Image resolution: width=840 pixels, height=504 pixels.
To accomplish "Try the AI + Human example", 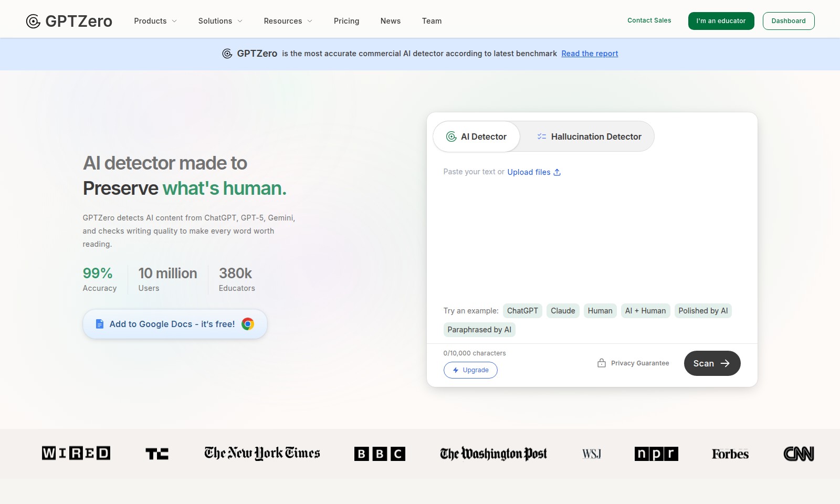I will [x=645, y=311].
